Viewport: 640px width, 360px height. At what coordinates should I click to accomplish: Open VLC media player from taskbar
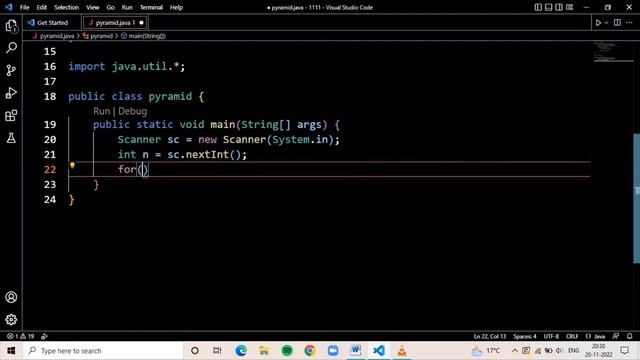(402, 351)
